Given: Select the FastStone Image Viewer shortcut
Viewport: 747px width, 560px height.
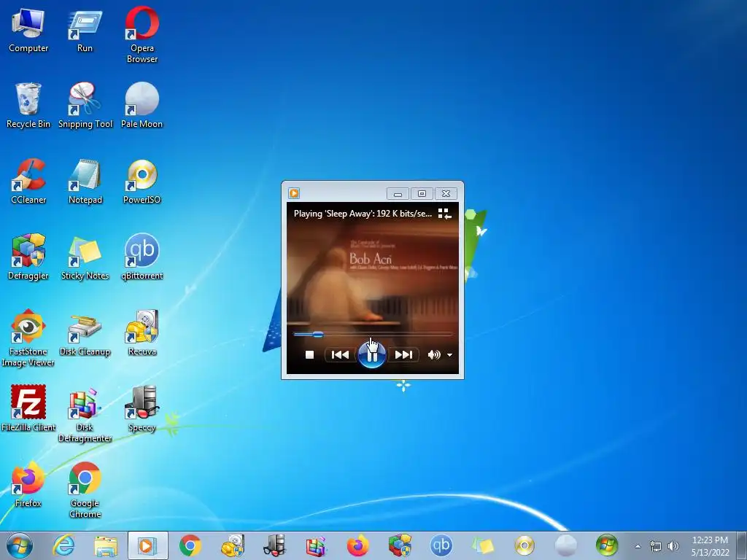Looking at the screenshot, I should (x=28, y=338).
